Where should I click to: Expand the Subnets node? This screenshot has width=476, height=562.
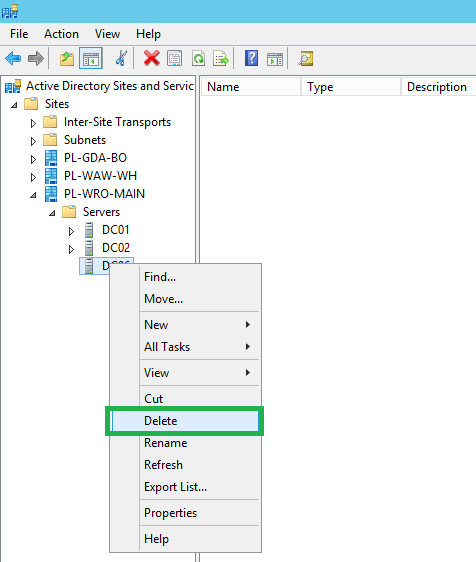click(x=33, y=141)
